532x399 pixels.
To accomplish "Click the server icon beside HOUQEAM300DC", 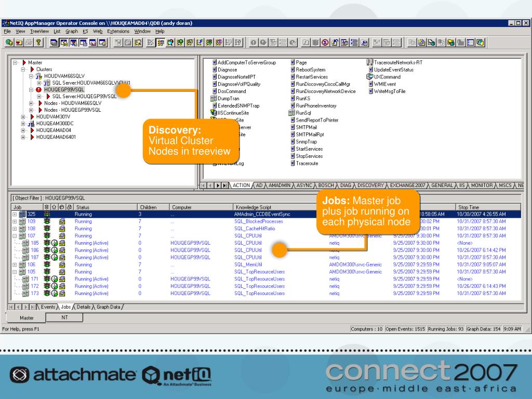I will pyautogui.click(x=31, y=124).
